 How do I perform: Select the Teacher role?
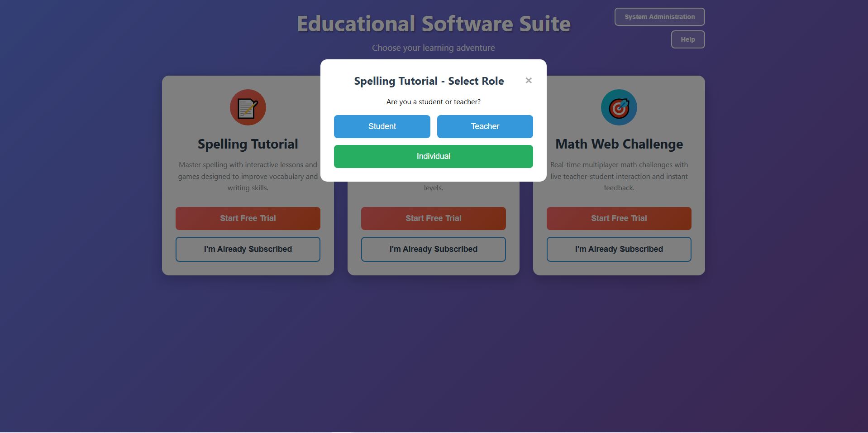click(x=485, y=126)
